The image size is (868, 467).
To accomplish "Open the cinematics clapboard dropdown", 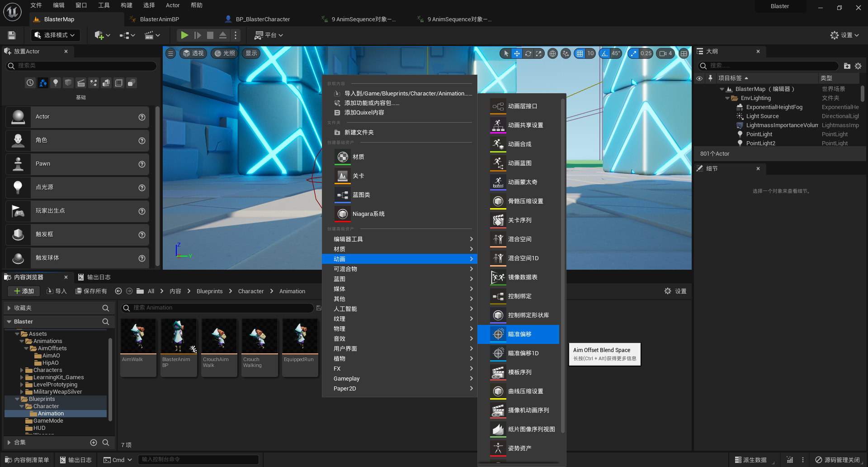I will pos(152,35).
